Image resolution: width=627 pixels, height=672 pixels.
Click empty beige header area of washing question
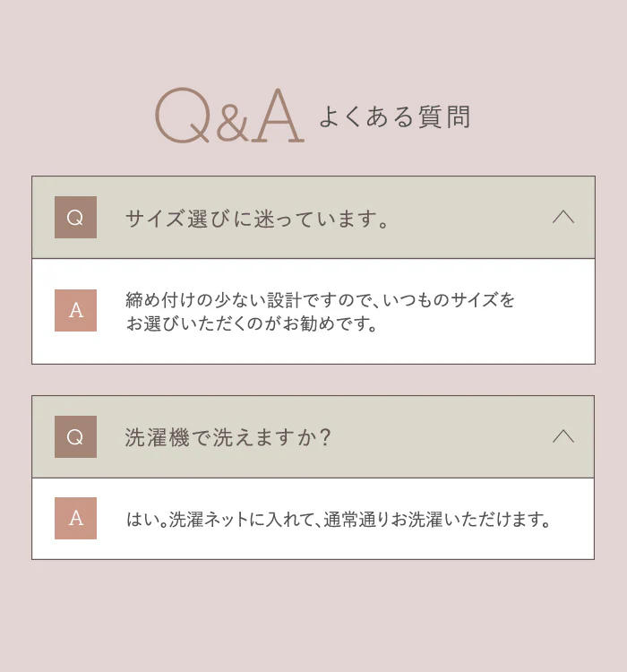tap(442, 436)
